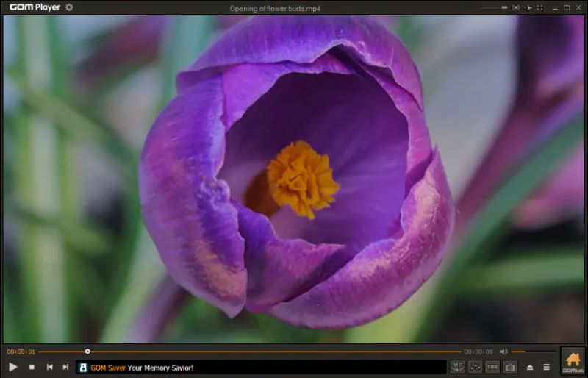The image size is (588, 378).
Task: Mute the audio using the speaker icon
Action: (x=503, y=352)
